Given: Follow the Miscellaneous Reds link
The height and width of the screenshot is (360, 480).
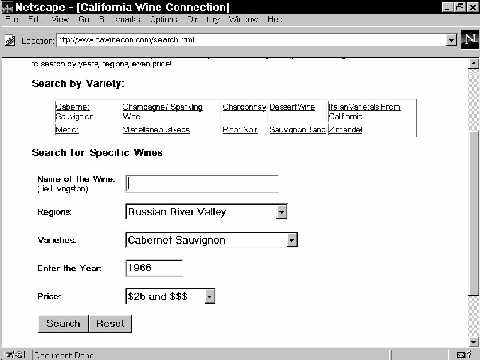Looking at the screenshot, I should click(x=156, y=129).
